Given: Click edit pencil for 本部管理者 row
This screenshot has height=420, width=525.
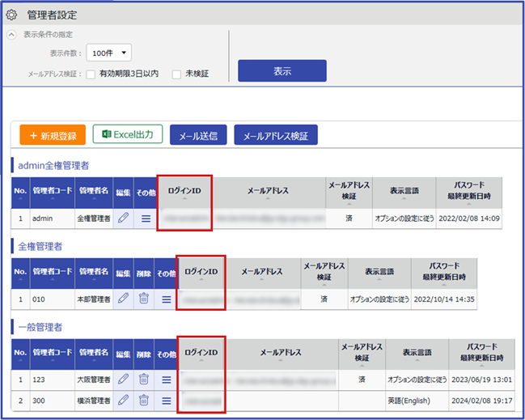Looking at the screenshot, I should pos(123,298).
